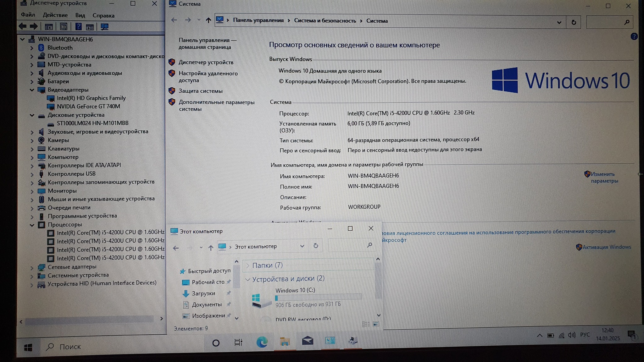Click the Properties toolbar icon in Device Manager
This screenshot has height=362, width=644.
[64, 27]
